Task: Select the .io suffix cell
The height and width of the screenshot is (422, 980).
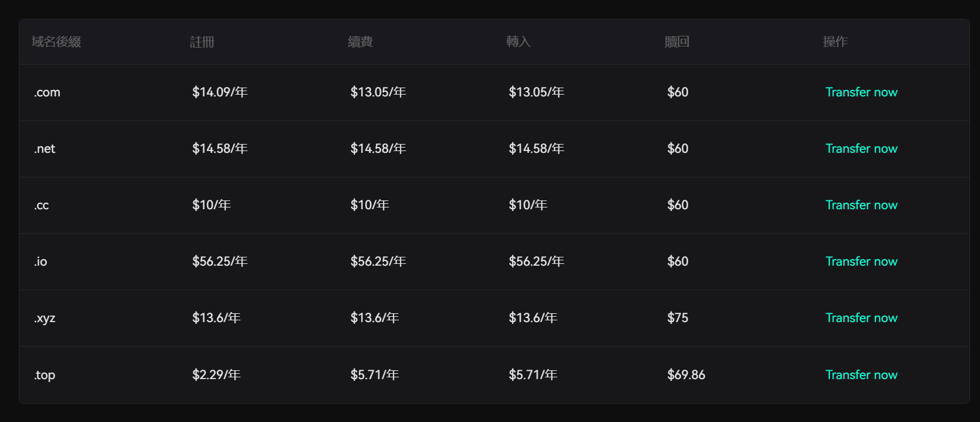Action: (x=41, y=262)
